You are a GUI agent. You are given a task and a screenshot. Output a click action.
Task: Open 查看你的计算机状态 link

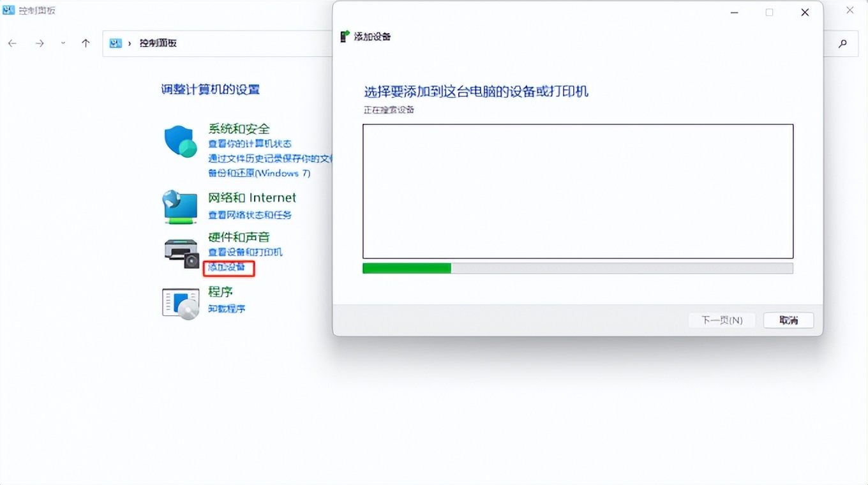pyautogui.click(x=249, y=144)
